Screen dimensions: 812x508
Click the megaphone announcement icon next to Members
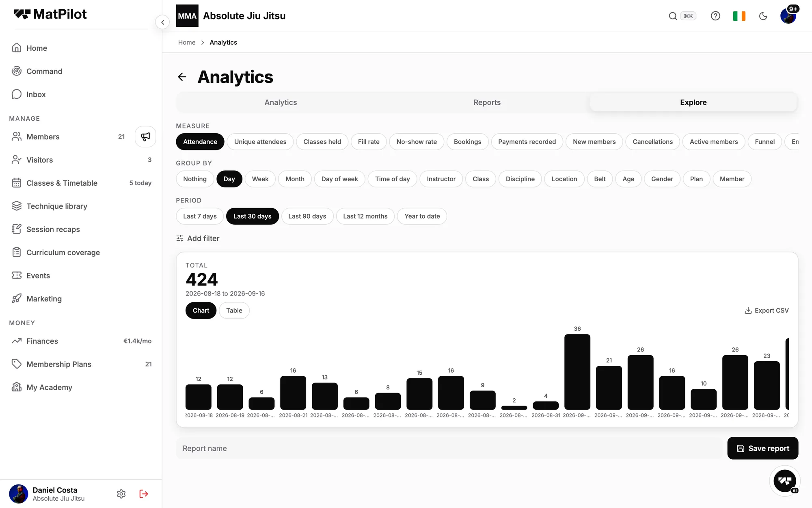coord(145,137)
